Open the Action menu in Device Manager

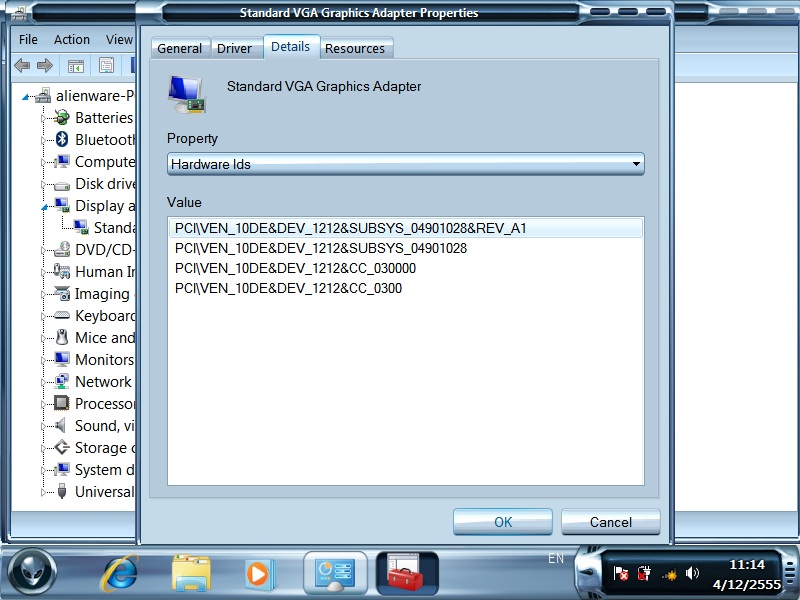(72, 39)
